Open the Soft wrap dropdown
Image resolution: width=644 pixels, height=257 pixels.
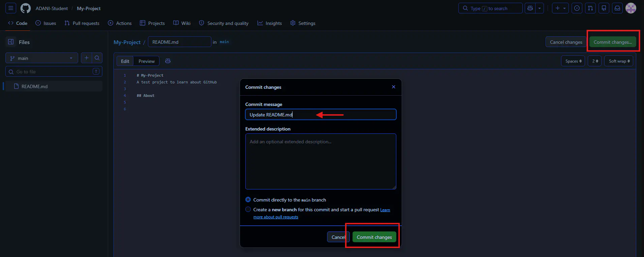[x=619, y=61]
